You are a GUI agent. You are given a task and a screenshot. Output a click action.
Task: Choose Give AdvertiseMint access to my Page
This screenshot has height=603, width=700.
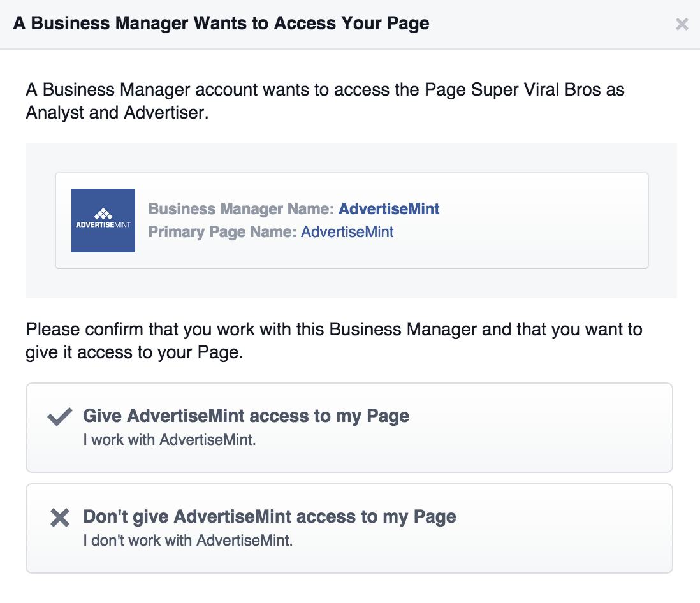point(349,428)
